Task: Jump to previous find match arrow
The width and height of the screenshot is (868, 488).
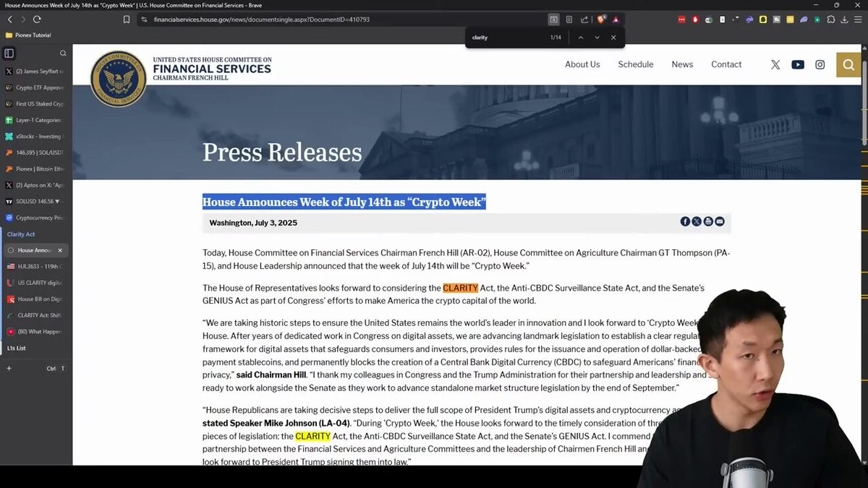Action: [x=580, y=38]
